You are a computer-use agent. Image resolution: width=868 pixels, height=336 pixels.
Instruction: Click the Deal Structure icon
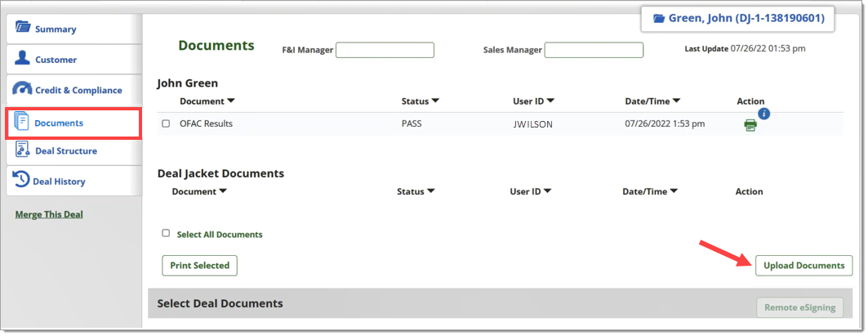click(22, 150)
